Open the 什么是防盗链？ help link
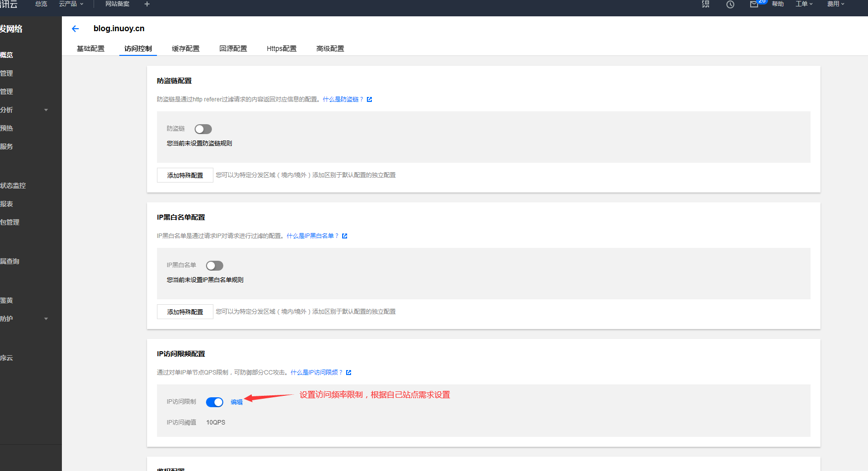This screenshot has width=868, height=471. pyautogui.click(x=343, y=99)
